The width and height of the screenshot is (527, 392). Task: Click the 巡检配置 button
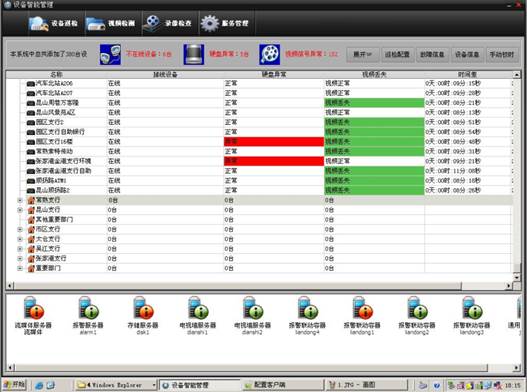click(397, 54)
